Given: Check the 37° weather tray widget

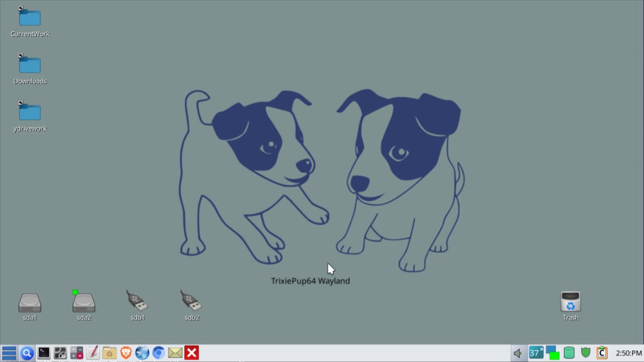Looking at the screenshot, I should coord(536,353).
